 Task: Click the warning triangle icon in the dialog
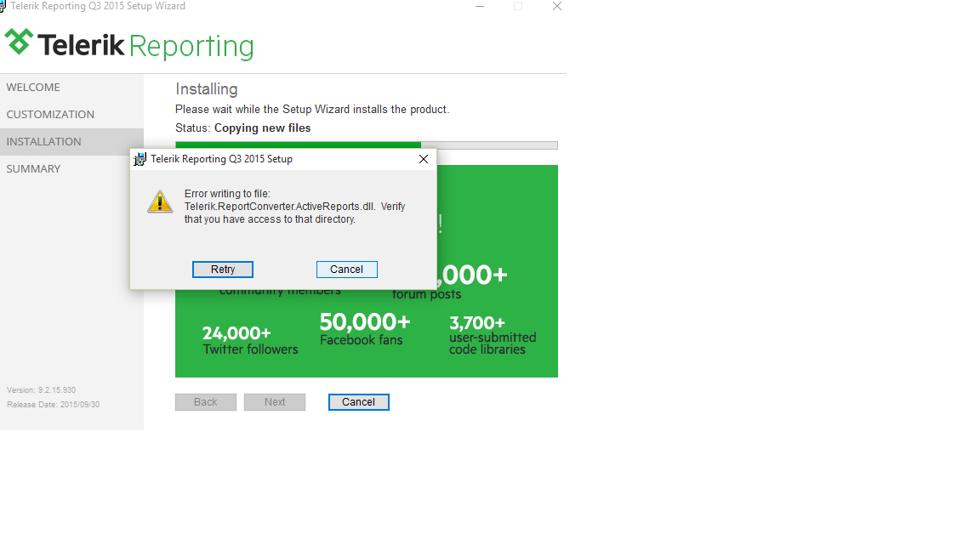tap(160, 202)
